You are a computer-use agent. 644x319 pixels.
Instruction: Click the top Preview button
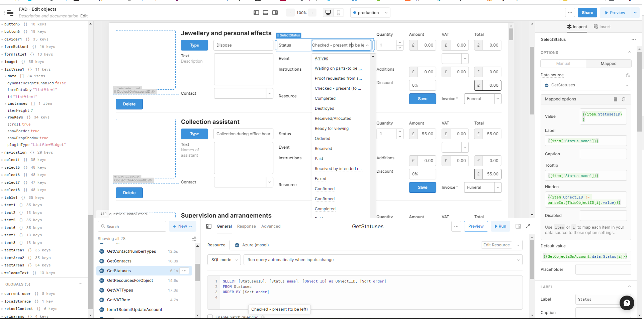tap(615, 13)
